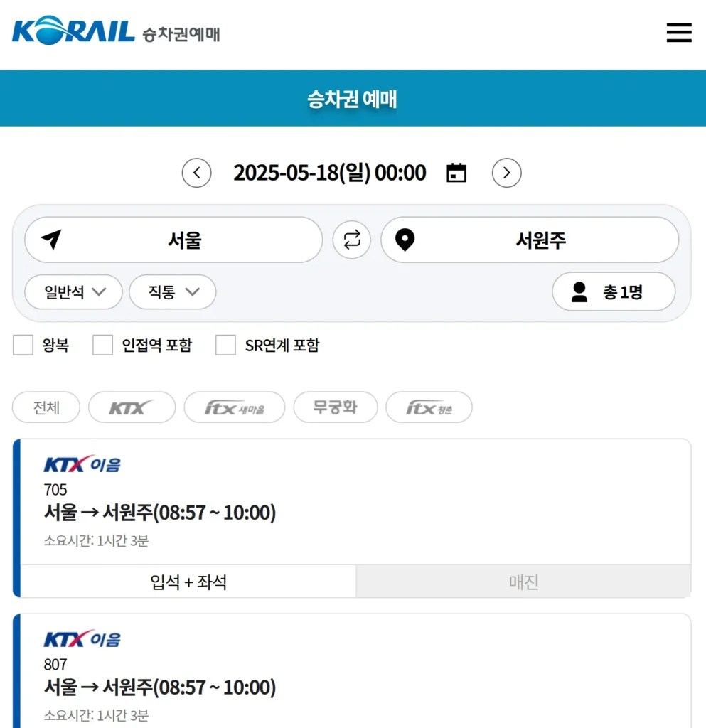Open the 일반석 seat class dropdown

point(73,291)
